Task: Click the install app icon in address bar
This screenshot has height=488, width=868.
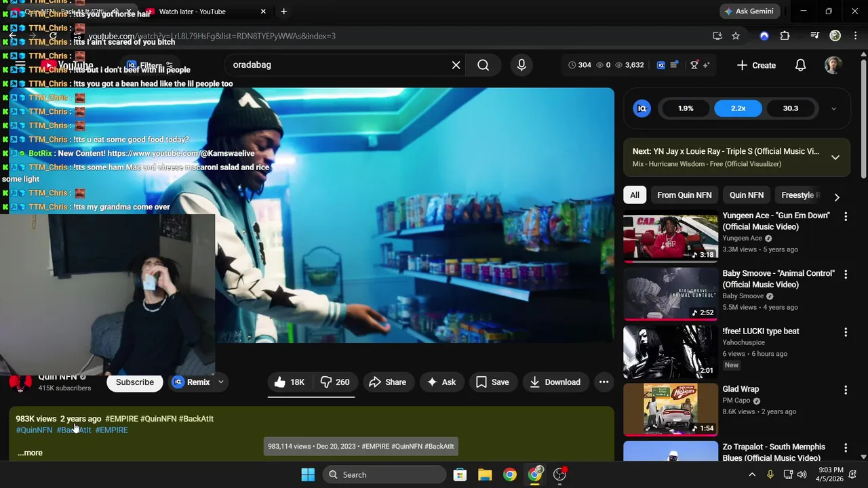Action: [717, 36]
